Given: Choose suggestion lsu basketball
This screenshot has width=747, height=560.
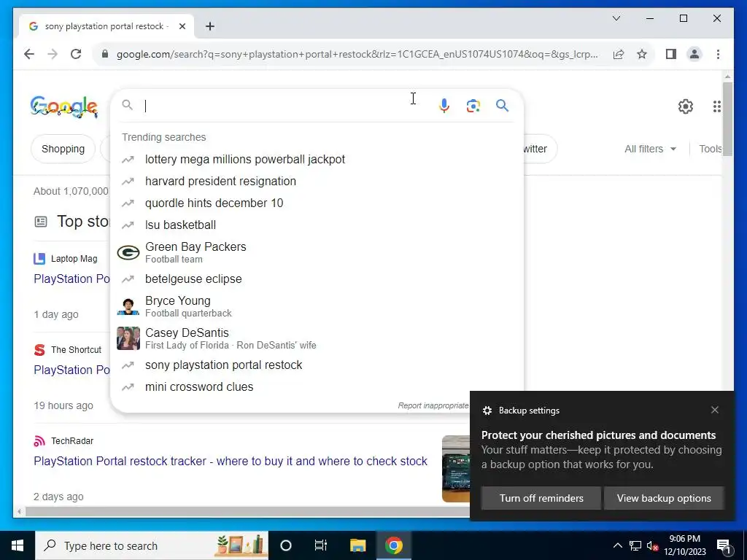Looking at the screenshot, I should [317, 225].
